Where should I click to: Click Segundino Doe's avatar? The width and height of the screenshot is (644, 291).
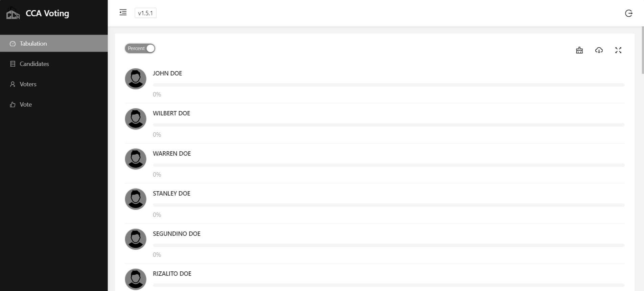pos(136,239)
